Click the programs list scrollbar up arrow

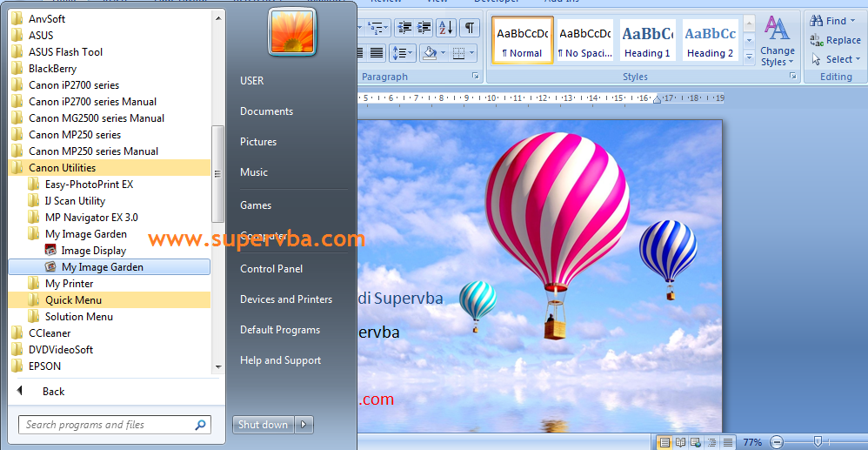[x=218, y=18]
